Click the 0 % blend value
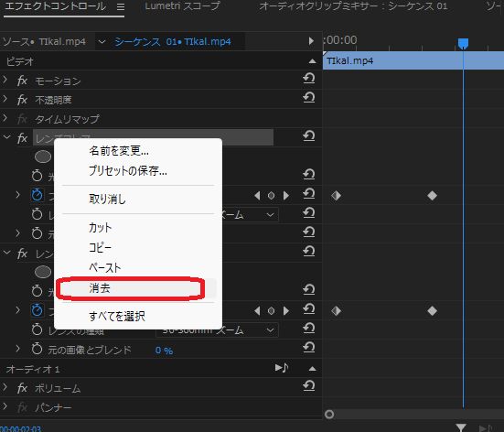 pos(164,351)
